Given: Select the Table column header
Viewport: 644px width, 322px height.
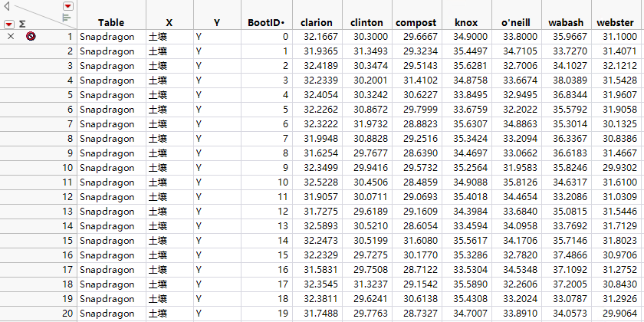Looking at the screenshot, I should point(111,23).
